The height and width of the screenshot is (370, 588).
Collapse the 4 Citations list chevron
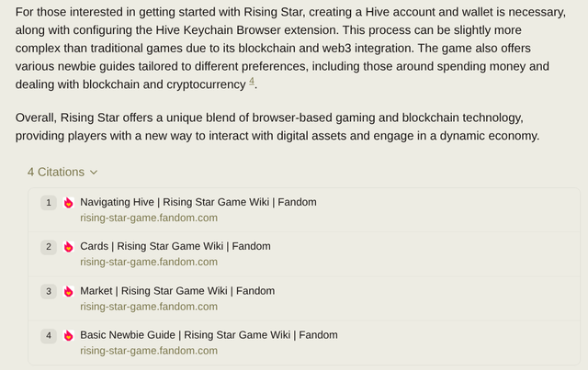click(x=94, y=173)
